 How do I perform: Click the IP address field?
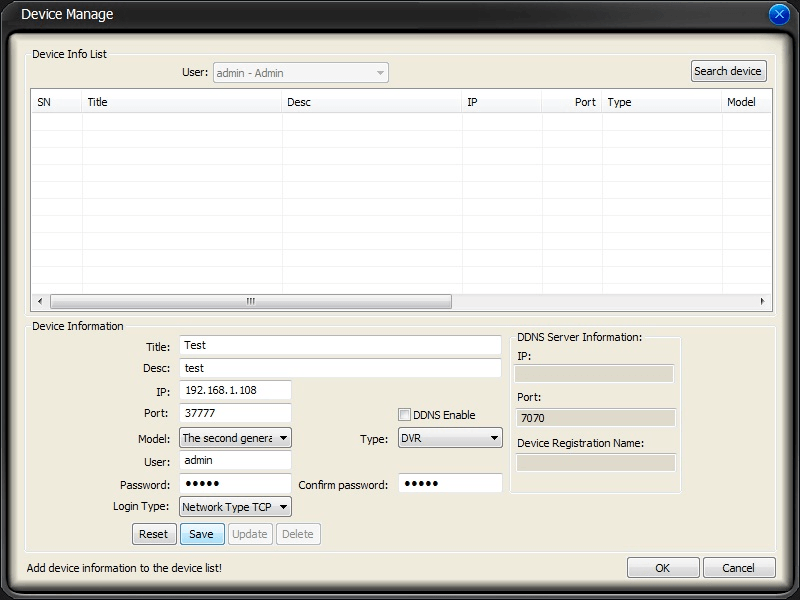pyautogui.click(x=235, y=390)
